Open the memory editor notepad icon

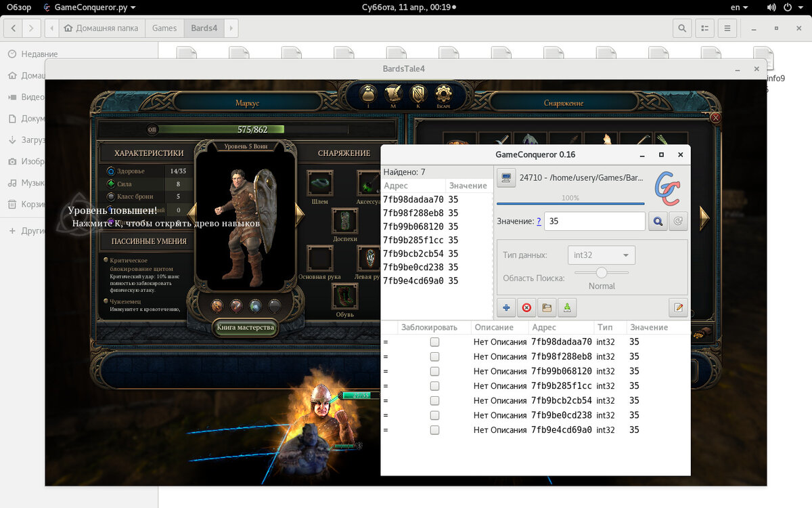pyautogui.click(x=678, y=308)
